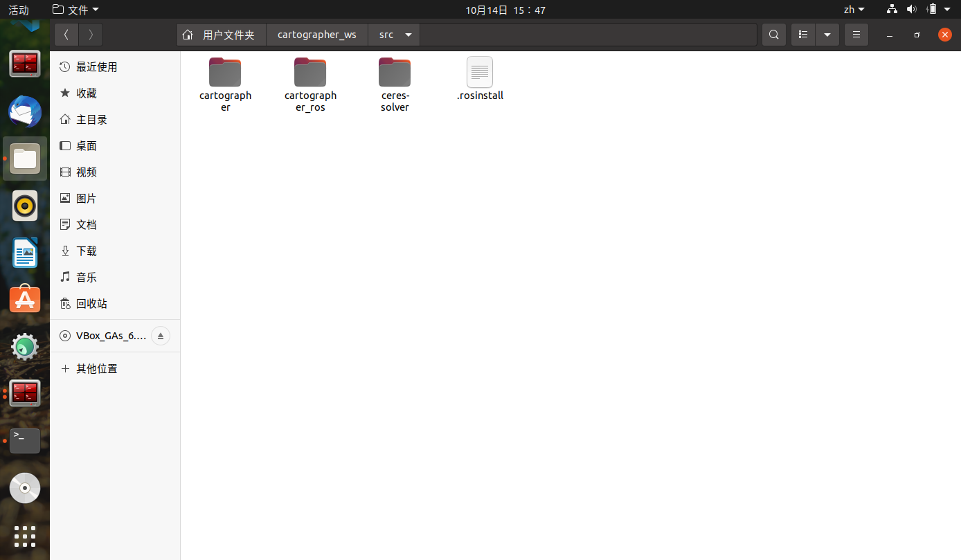Go to 桌面 in sidebar

(x=115, y=145)
